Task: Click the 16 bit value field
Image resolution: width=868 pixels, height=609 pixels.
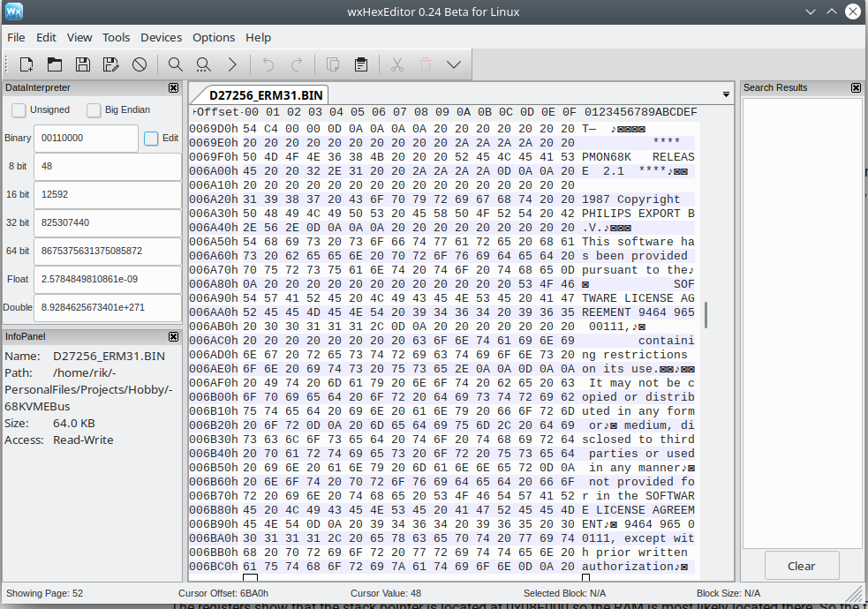Action: click(x=108, y=195)
